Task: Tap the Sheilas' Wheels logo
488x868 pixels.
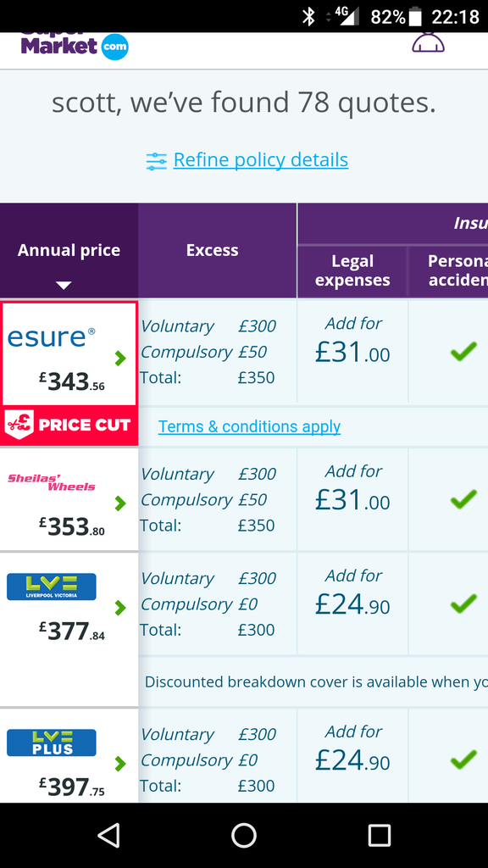Action: coord(52,482)
